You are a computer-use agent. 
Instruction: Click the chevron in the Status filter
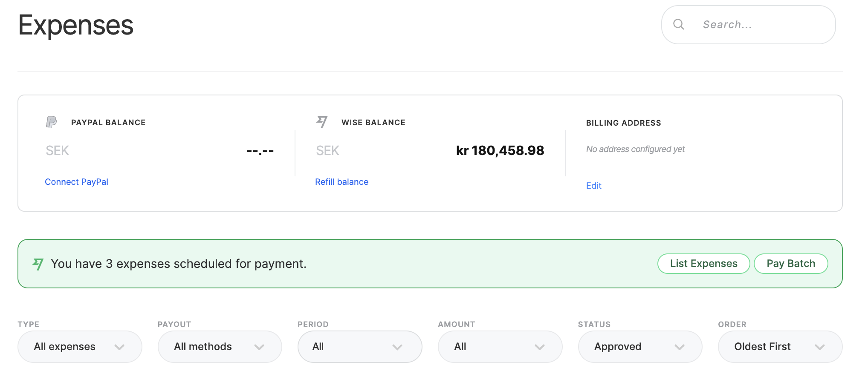click(680, 347)
